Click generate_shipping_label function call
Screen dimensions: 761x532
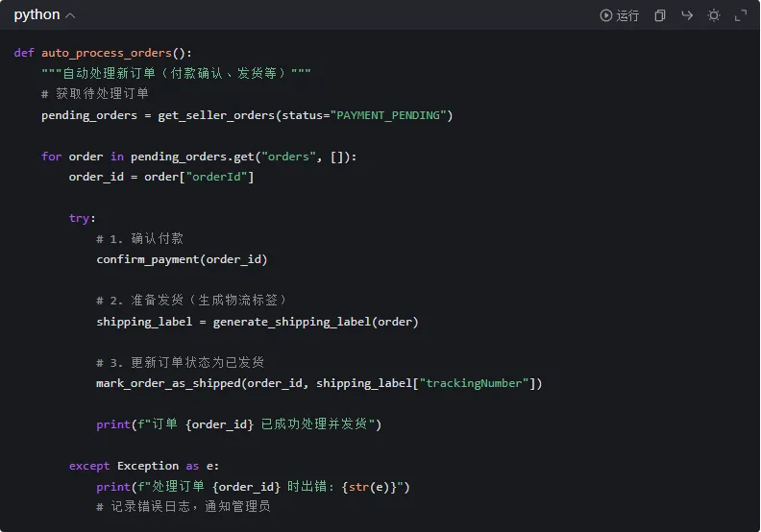(x=315, y=322)
